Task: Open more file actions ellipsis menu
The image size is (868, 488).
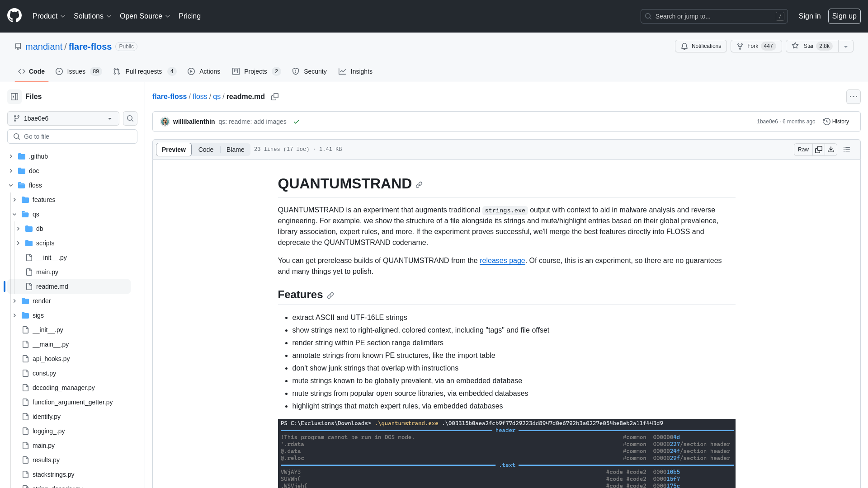Action: 854,97
